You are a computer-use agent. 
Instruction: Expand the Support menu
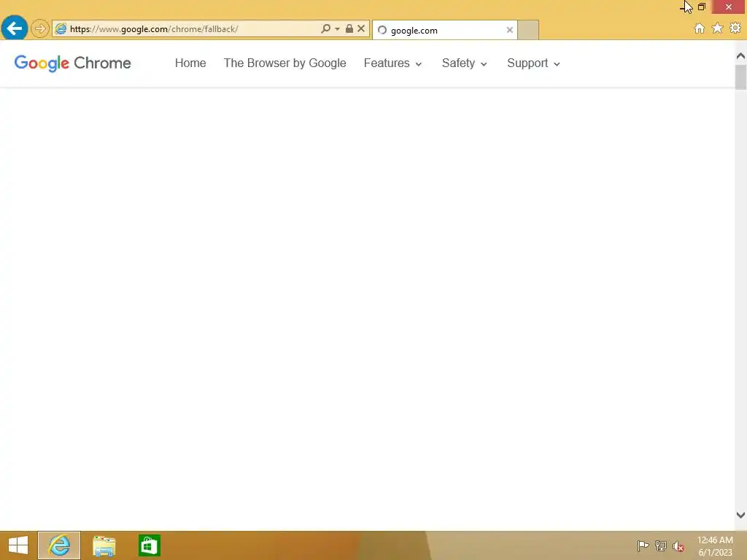533,63
